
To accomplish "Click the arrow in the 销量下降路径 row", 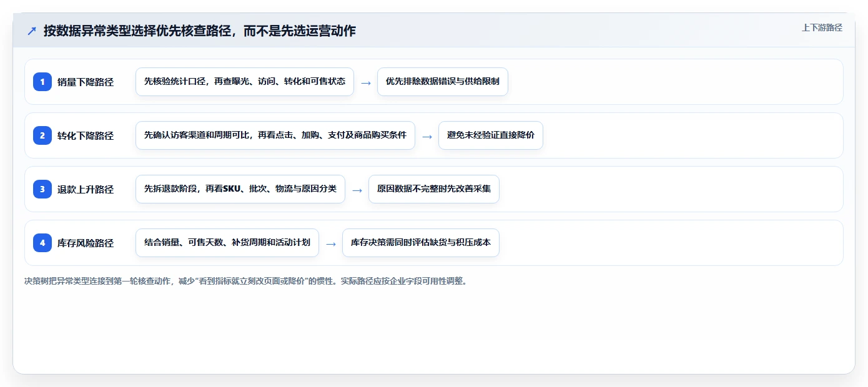I will coord(366,82).
